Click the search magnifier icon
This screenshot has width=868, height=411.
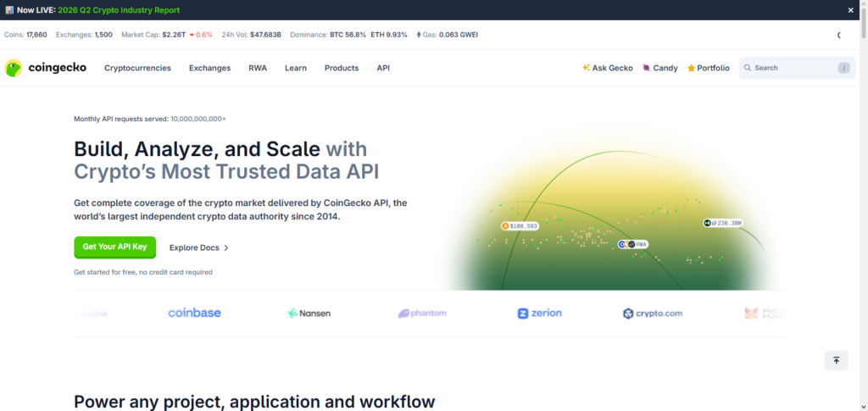click(748, 68)
